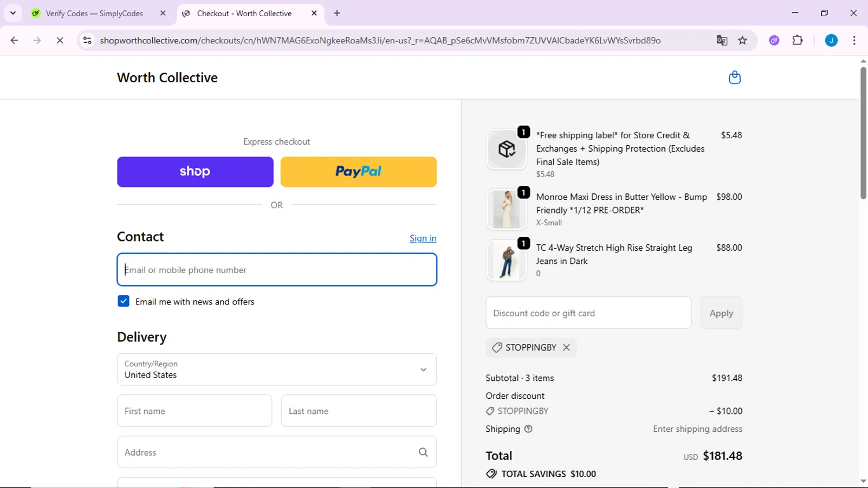Click the Delivery heading
868x488 pixels.
[142, 337]
